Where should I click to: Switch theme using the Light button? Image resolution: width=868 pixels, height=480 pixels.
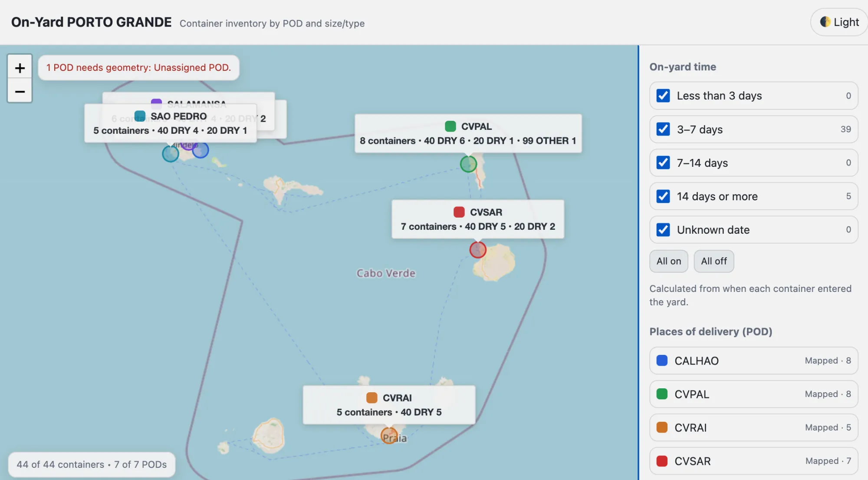pyautogui.click(x=839, y=22)
